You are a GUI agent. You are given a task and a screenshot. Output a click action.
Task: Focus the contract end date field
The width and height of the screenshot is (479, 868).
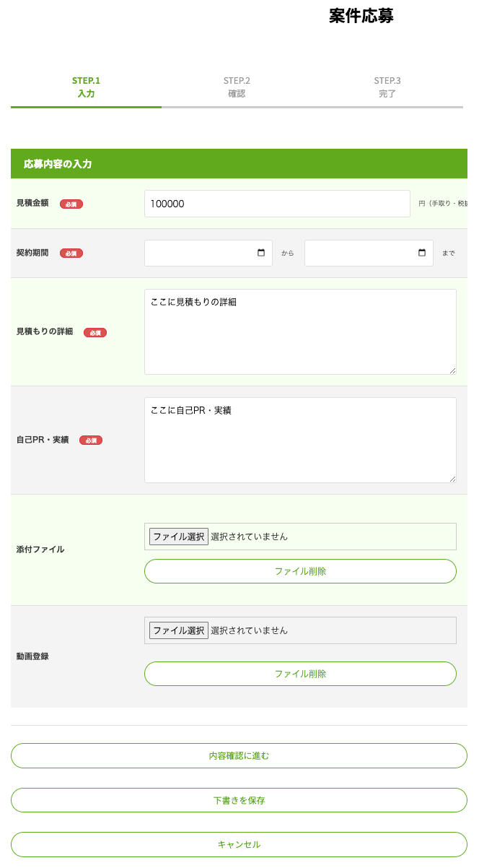point(359,253)
